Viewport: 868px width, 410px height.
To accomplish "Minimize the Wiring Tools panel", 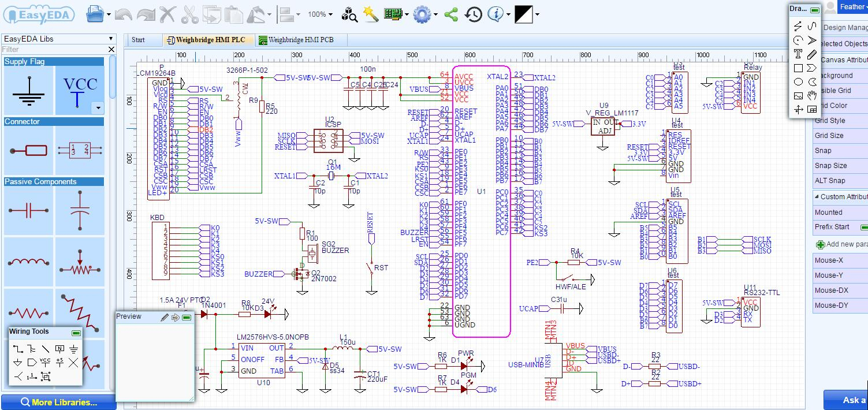I will (76, 333).
